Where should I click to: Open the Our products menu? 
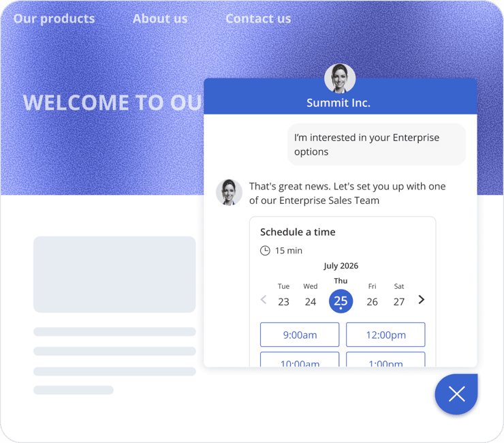click(x=54, y=18)
